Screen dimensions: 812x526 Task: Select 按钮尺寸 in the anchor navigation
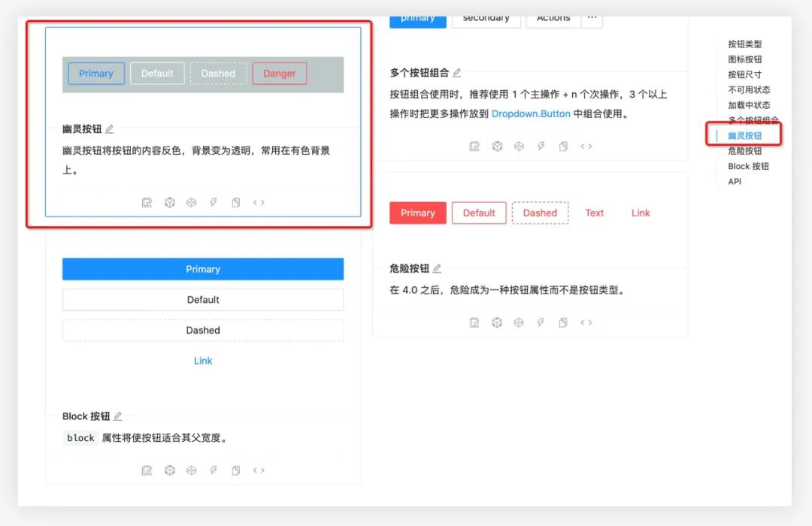745,74
